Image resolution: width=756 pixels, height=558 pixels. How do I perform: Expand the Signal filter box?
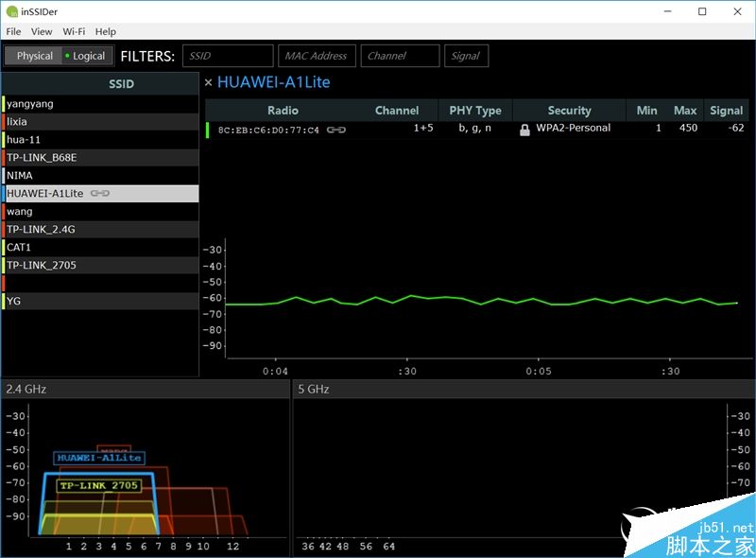[466, 56]
